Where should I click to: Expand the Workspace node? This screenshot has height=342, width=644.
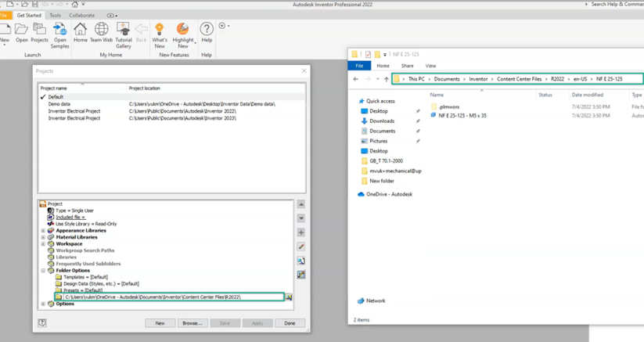(43, 244)
